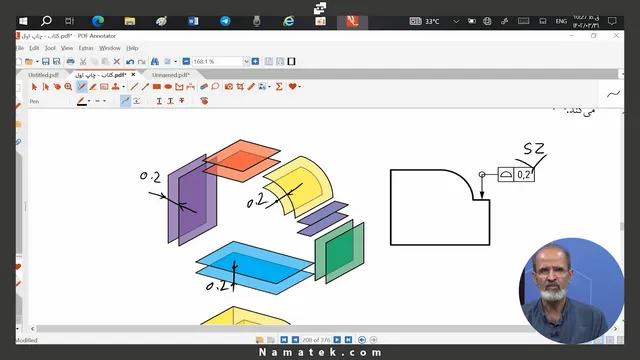This screenshot has width=640, height=360.
Task: Go to next page button
Action: point(337,340)
